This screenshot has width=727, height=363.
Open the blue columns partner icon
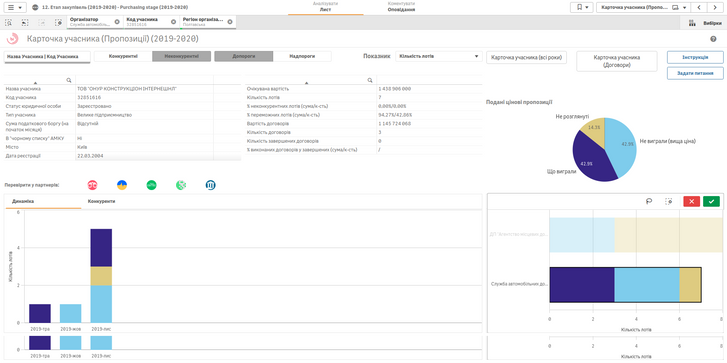210,185
